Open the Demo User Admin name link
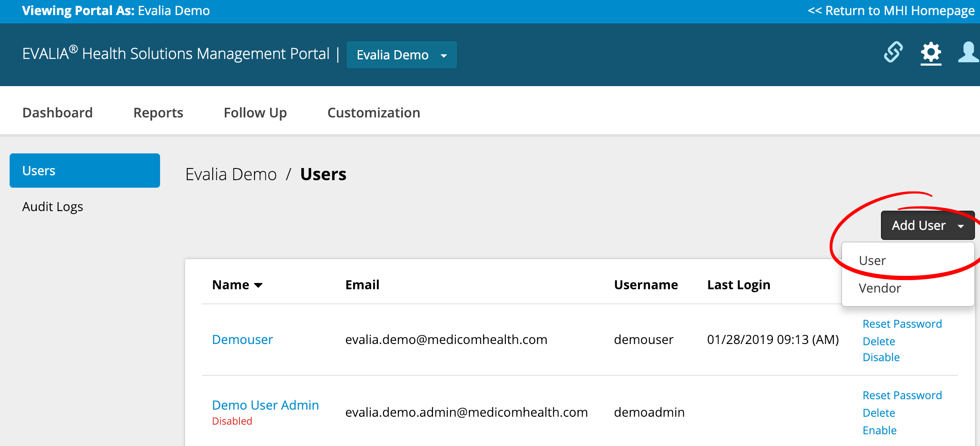This screenshot has width=980, height=446. [x=265, y=405]
